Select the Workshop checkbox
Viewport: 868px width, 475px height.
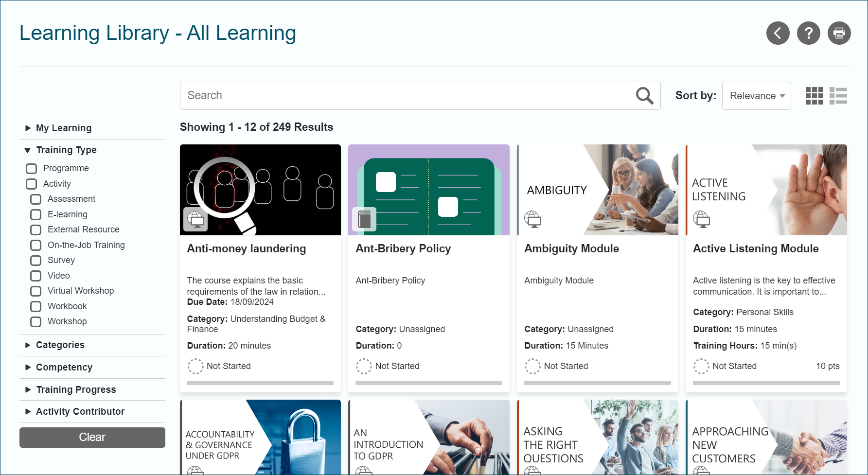[36, 322]
